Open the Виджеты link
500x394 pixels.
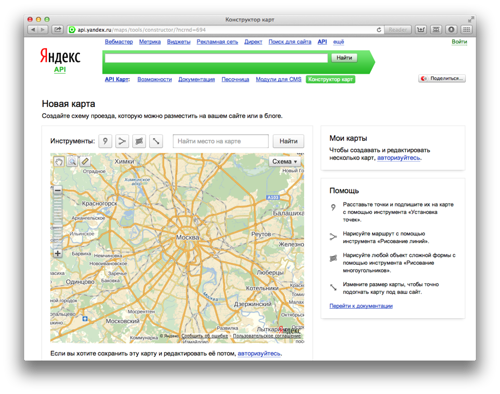click(179, 42)
